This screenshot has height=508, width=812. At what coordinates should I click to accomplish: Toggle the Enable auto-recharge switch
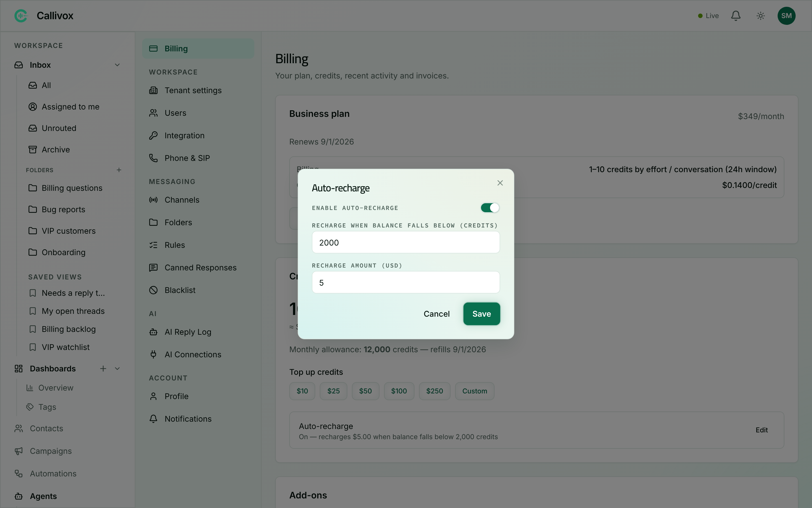point(490,208)
